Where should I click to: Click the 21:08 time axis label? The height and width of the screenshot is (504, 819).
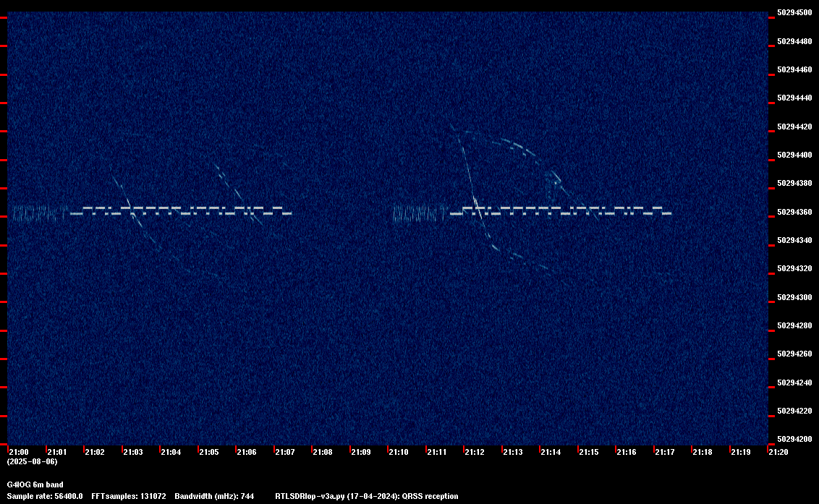tap(323, 452)
